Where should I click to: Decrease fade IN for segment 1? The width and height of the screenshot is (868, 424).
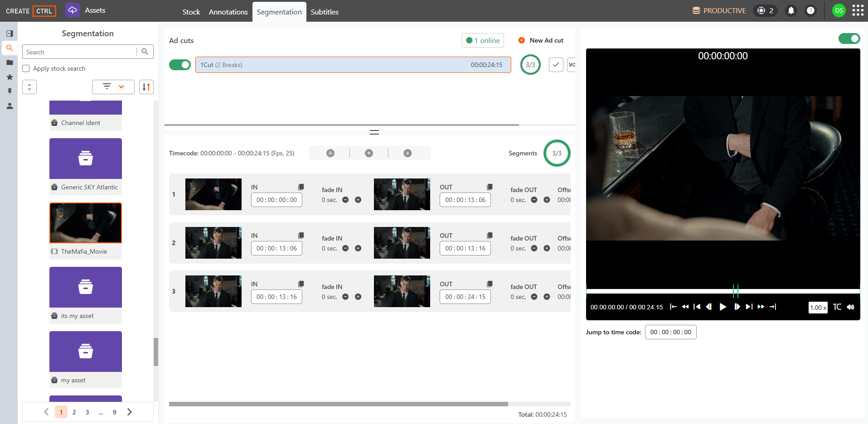pyautogui.click(x=345, y=200)
